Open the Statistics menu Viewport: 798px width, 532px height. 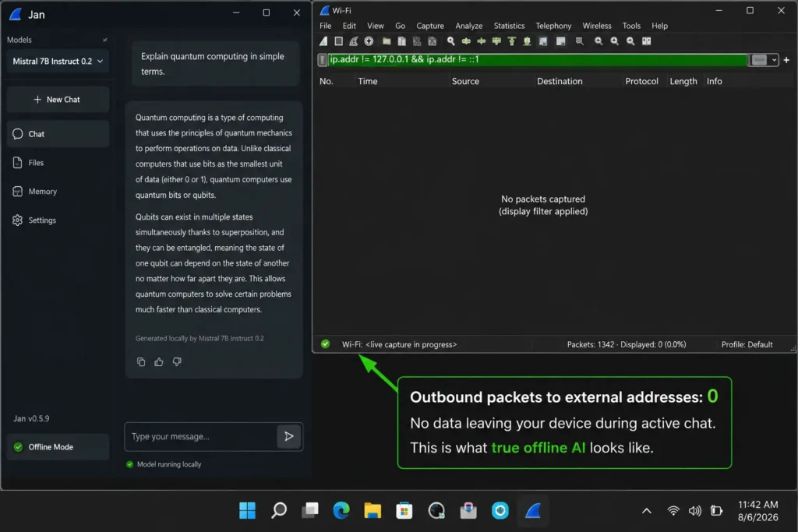[509, 26]
